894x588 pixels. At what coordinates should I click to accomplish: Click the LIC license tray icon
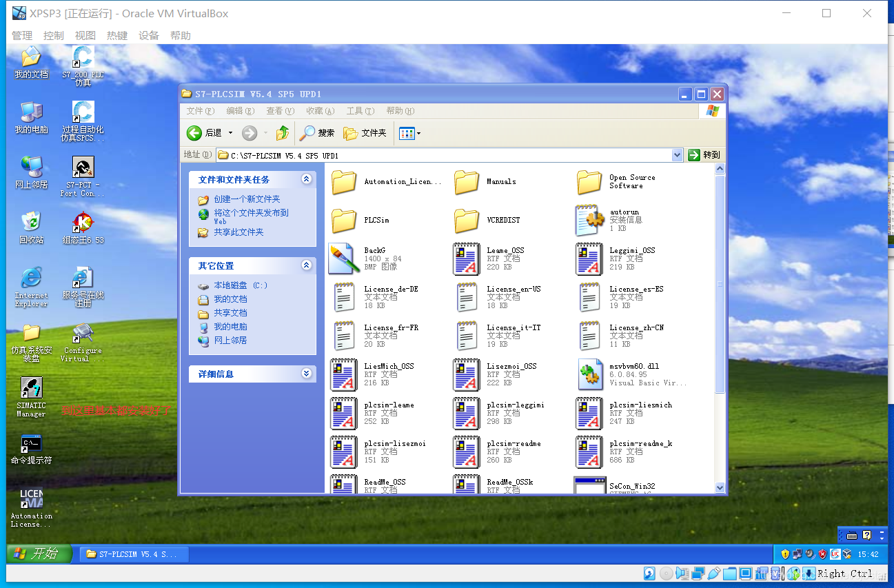point(834,554)
